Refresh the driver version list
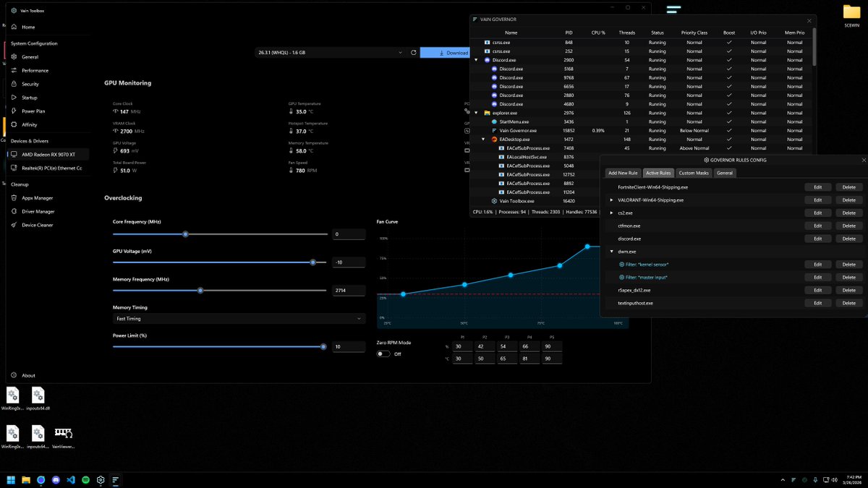 pyautogui.click(x=414, y=53)
